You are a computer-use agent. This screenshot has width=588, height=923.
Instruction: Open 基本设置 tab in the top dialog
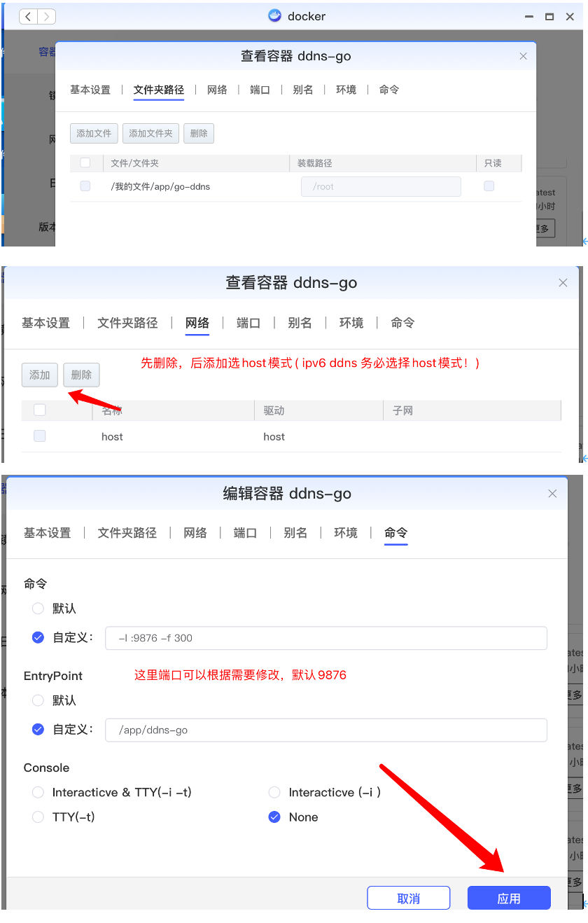(90, 90)
